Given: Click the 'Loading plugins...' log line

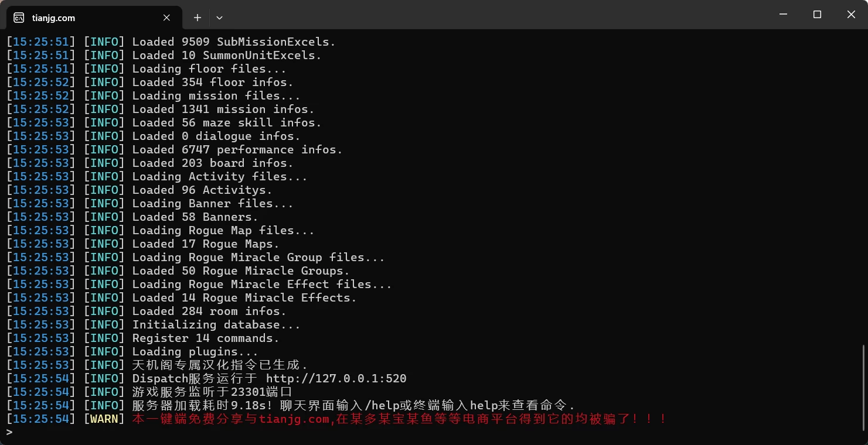Looking at the screenshot, I should pyautogui.click(x=195, y=351).
